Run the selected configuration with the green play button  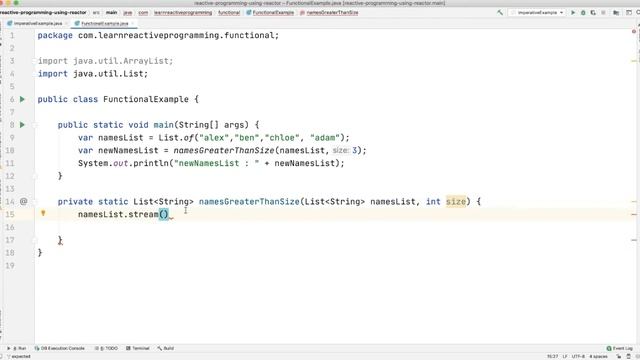[x=573, y=13]
